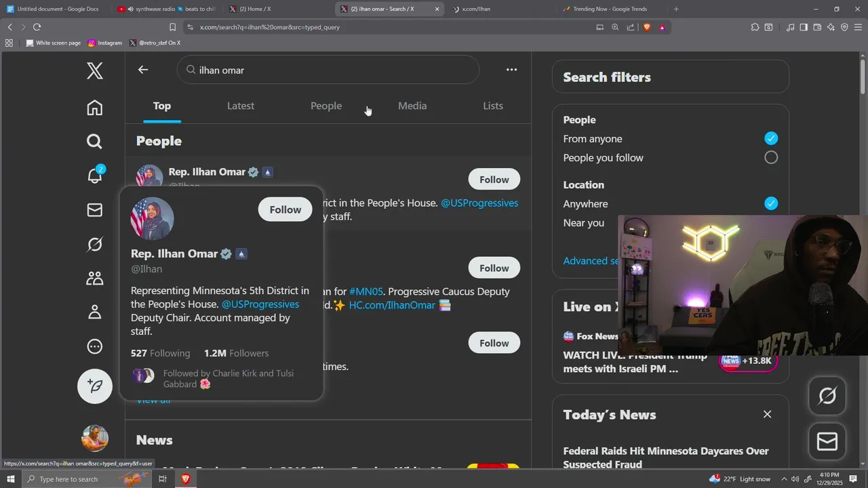
Task: Open Explore search icon in X sidebar
Action: (95, 141)
